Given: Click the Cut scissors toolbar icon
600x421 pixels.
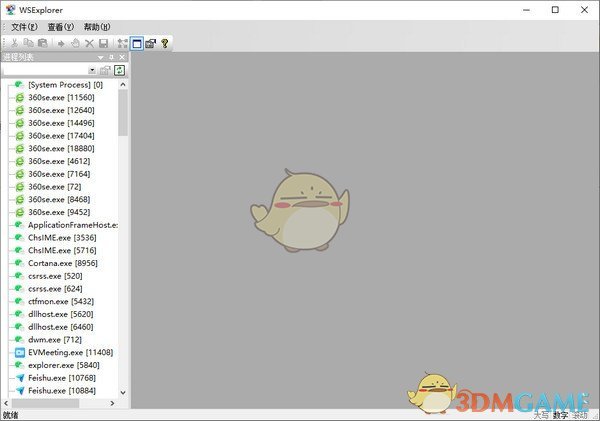Looking at the screenshot, I should click(14, 43).
